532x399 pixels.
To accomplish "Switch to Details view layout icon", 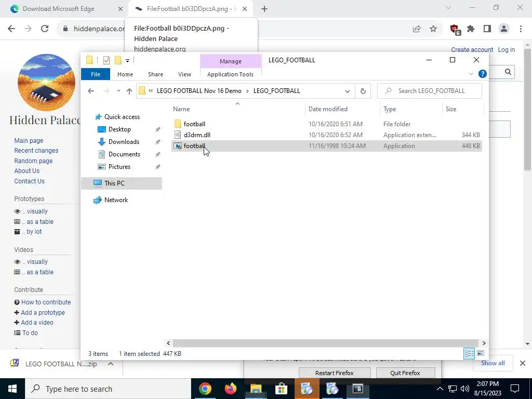I will click(x=469, y=353).
